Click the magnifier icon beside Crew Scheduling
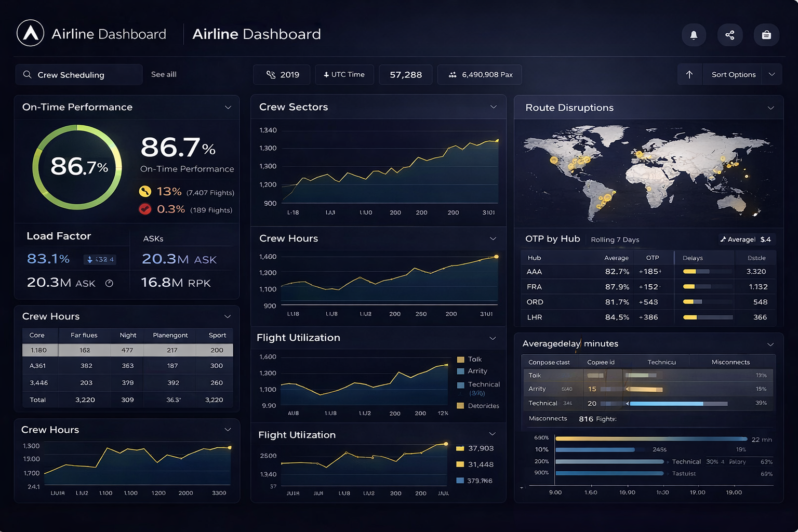Viewport: 798px width, 532px height. 28,74
